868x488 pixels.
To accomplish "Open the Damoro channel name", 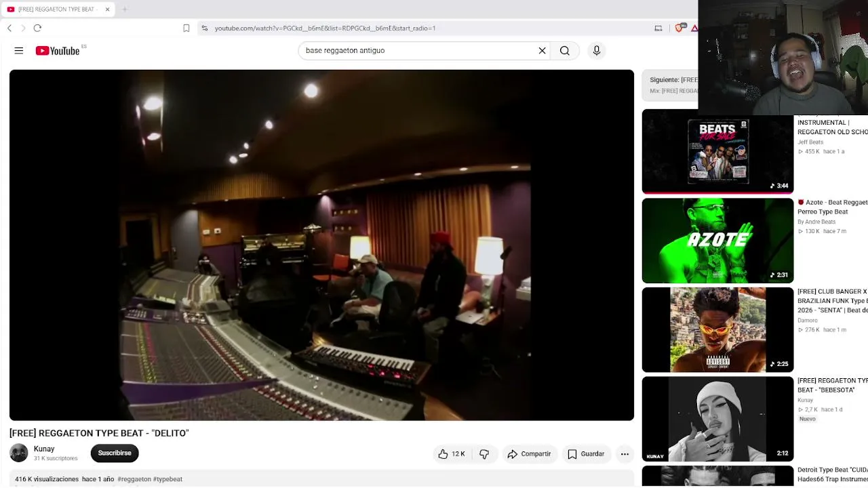I will pos(808,320).
